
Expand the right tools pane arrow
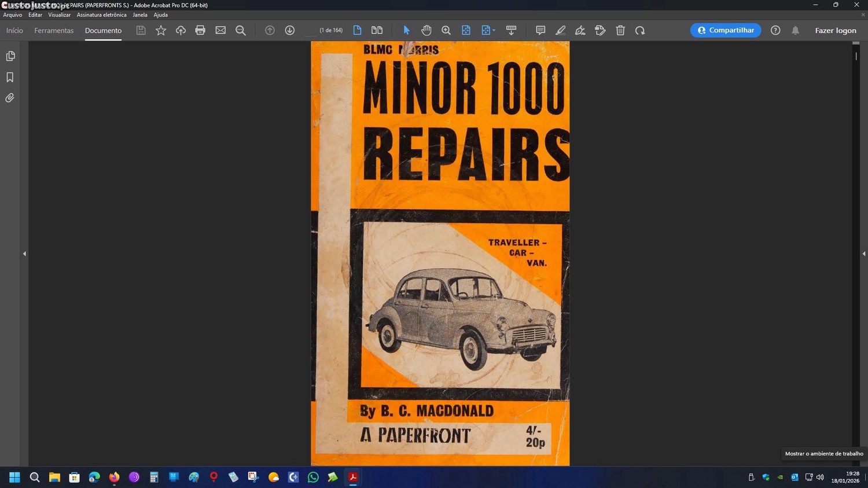coord(863,254)
